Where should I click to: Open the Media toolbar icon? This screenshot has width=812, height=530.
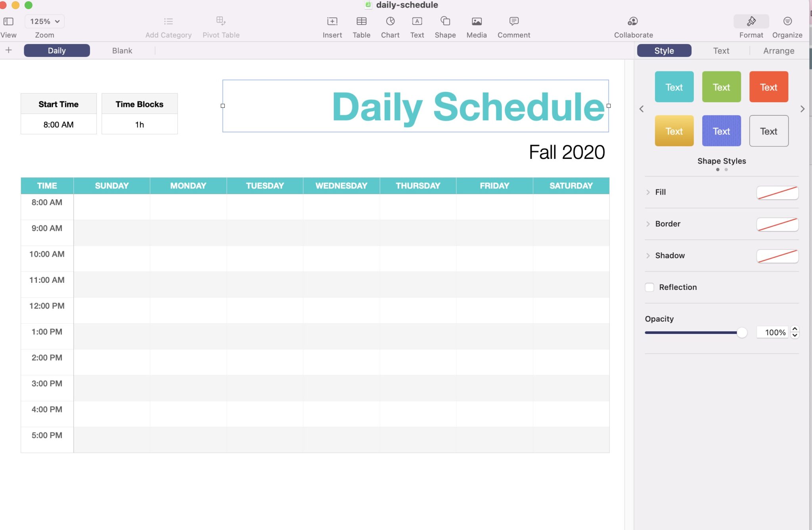point(477,21)
